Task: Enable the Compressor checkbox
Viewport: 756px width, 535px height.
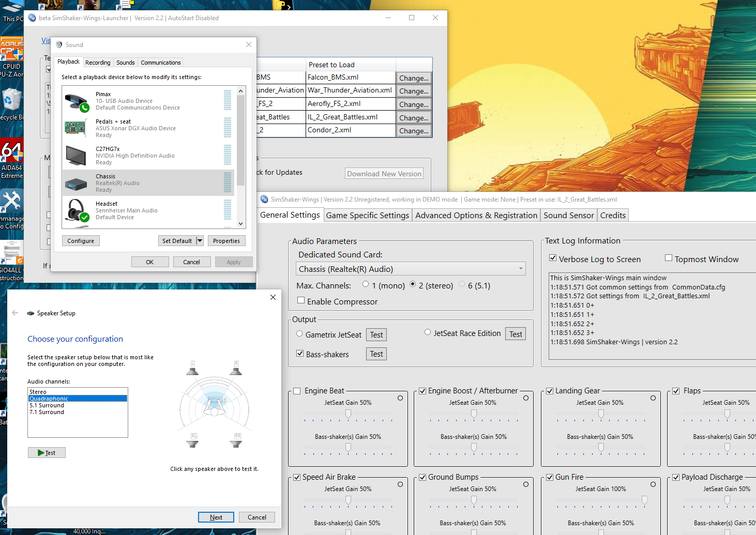Action: click(x=301, y=300)
